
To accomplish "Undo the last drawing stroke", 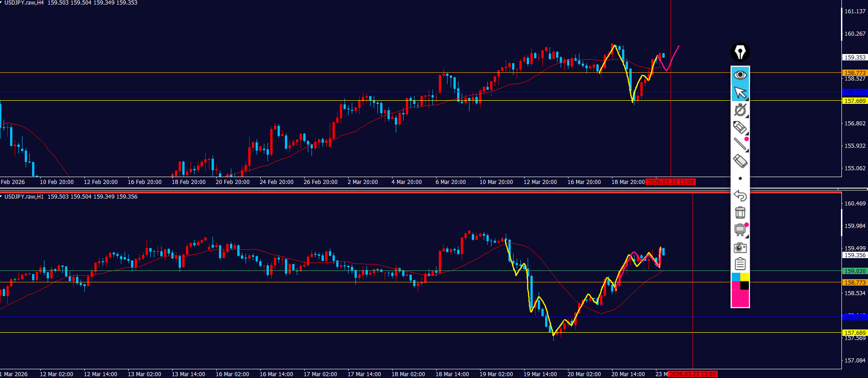I will tap(740, 195).
